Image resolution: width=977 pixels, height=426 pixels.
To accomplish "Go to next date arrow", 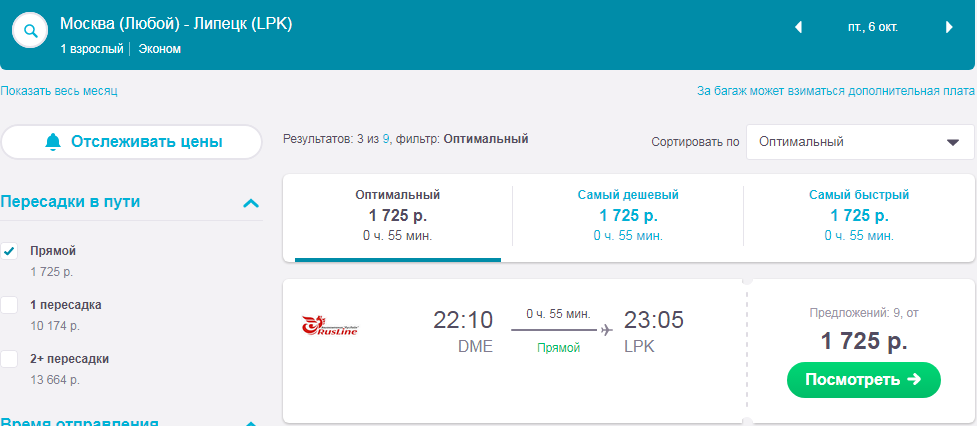I will point(948,28).
